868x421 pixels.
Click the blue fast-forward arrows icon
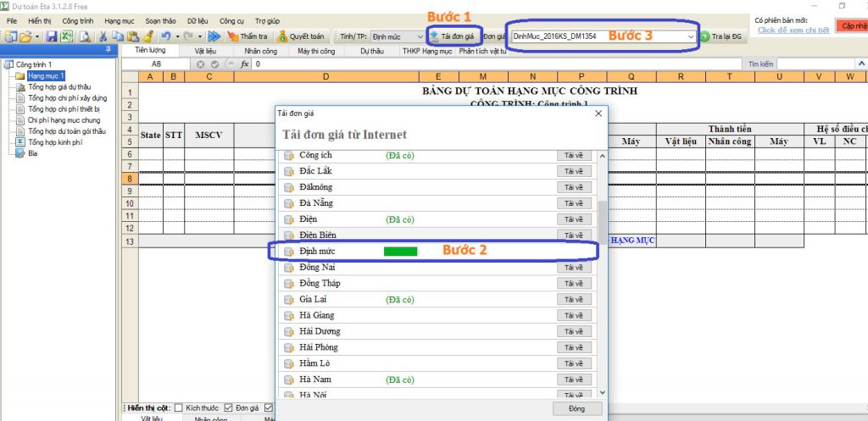click(214, 36)
